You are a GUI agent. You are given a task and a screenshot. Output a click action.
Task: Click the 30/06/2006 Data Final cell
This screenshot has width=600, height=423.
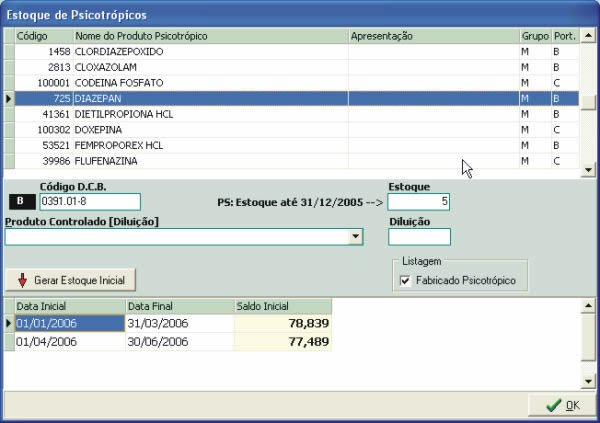pos(179,342)
